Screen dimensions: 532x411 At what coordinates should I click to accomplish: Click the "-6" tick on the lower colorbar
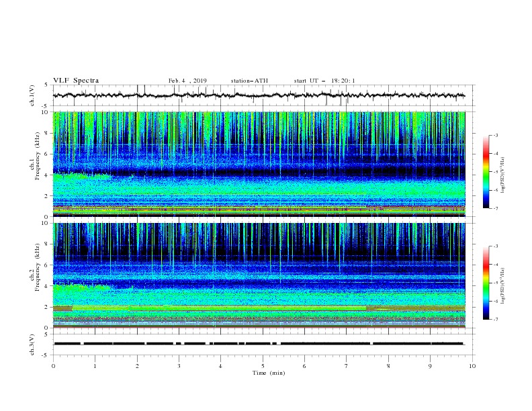[495, 301]
